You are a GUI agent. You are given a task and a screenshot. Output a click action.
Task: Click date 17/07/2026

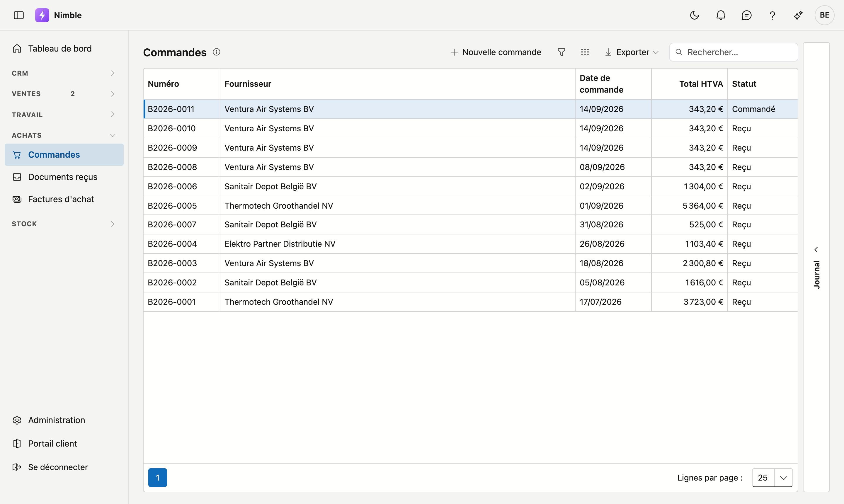600,302
